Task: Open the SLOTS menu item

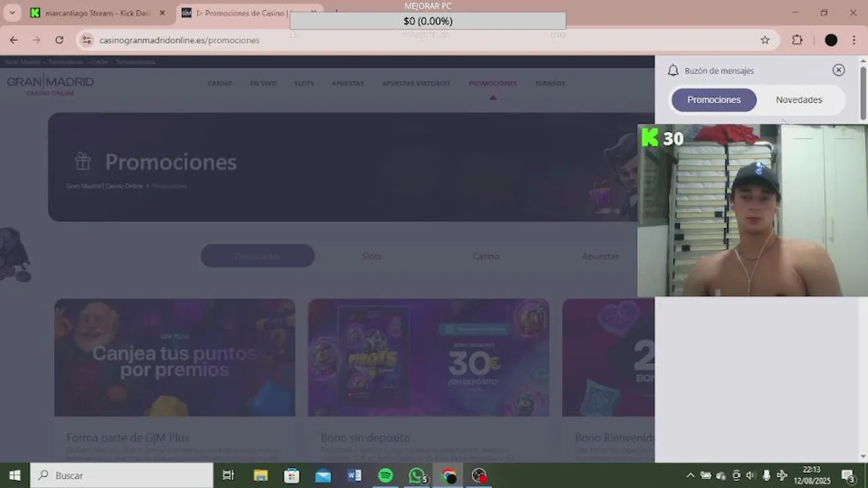Action: (304, 83)
